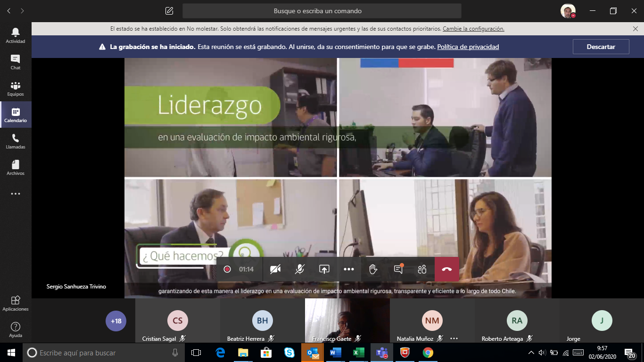Switch to the Calendario tab

pos(16,115)
